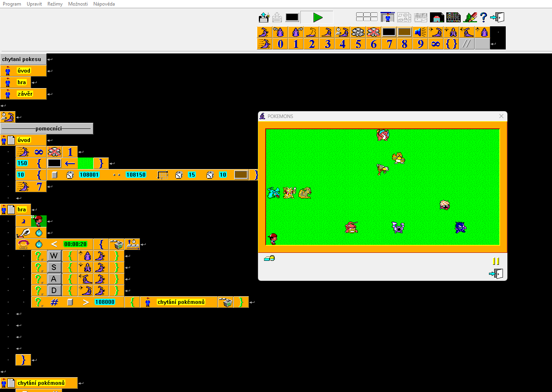Click the 108000 number value

pos(105,302)
